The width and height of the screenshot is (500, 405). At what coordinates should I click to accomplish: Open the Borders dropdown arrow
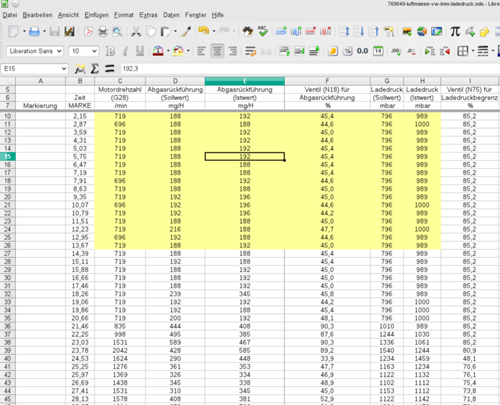473,51
